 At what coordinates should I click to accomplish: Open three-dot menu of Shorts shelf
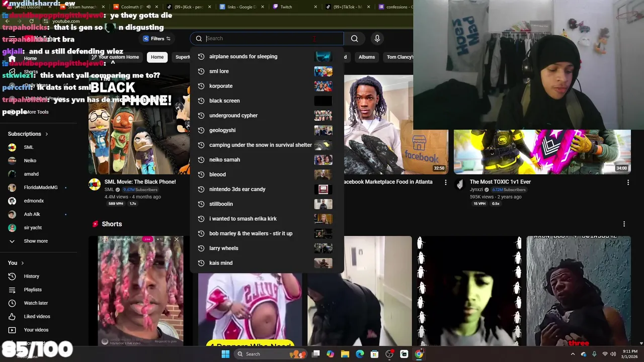(x=624, y=224)
